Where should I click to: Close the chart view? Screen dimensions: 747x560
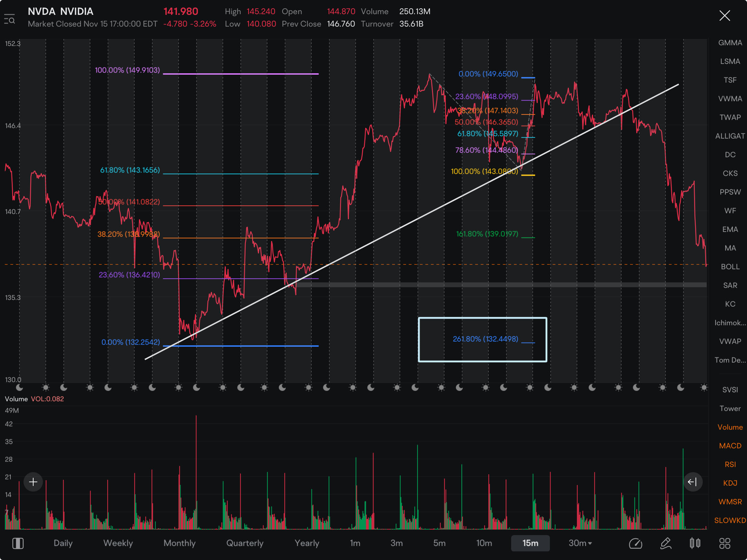[x=725, y=16]
